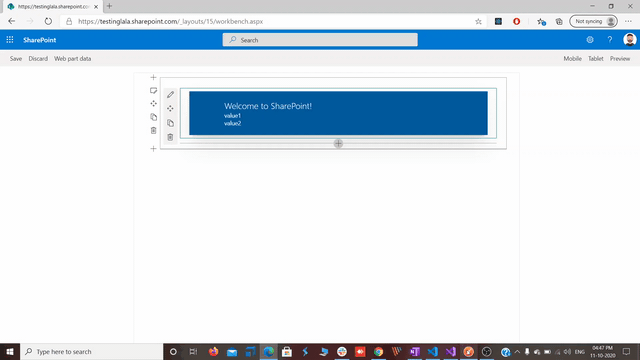Open Web part data
Image resolution: width=640 pixels, height=360 pixels.
(x=73, y=59)
